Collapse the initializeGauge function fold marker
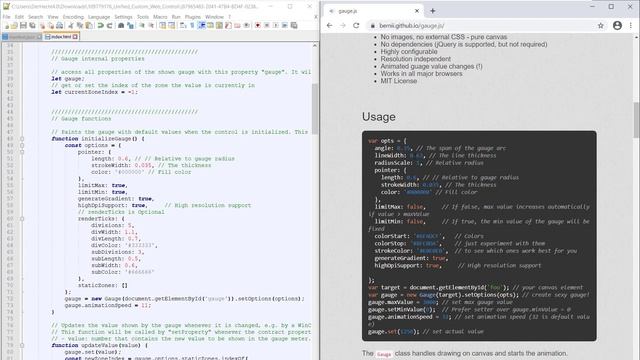640x360 pixels. [x=22, y=139]
